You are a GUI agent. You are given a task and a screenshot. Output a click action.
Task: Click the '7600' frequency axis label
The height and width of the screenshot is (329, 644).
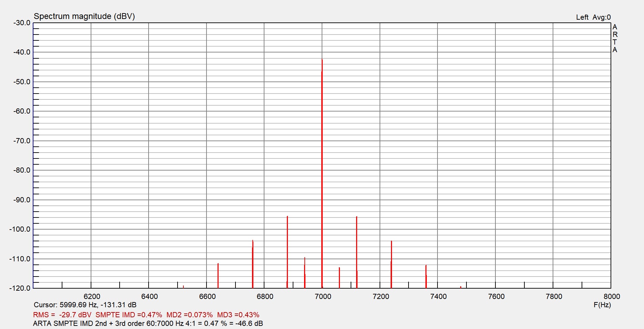[x=496, y=297]
